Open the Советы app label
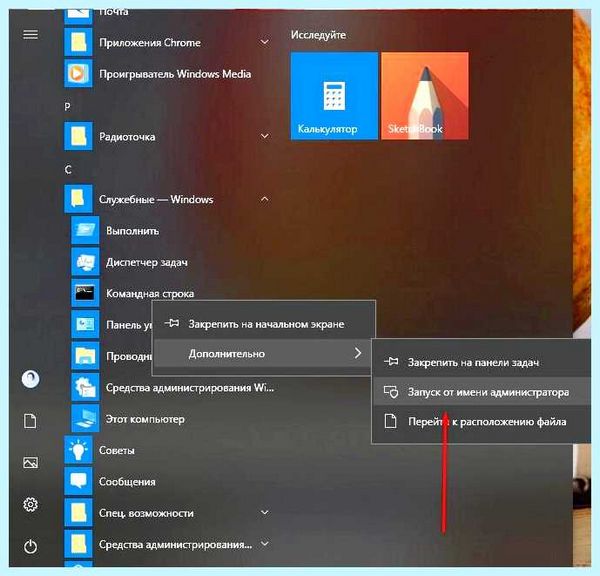This screenshot has height=576, width=600. (x=117, y=450)
